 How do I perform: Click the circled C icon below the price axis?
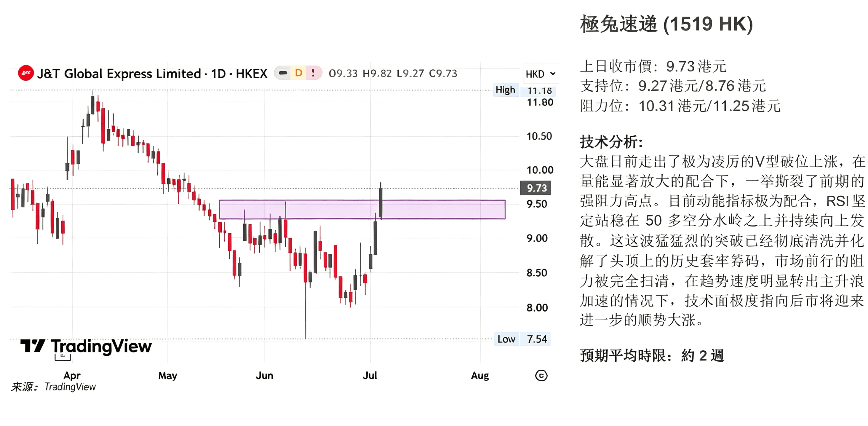pyautogui.click(x=541, y=375)
